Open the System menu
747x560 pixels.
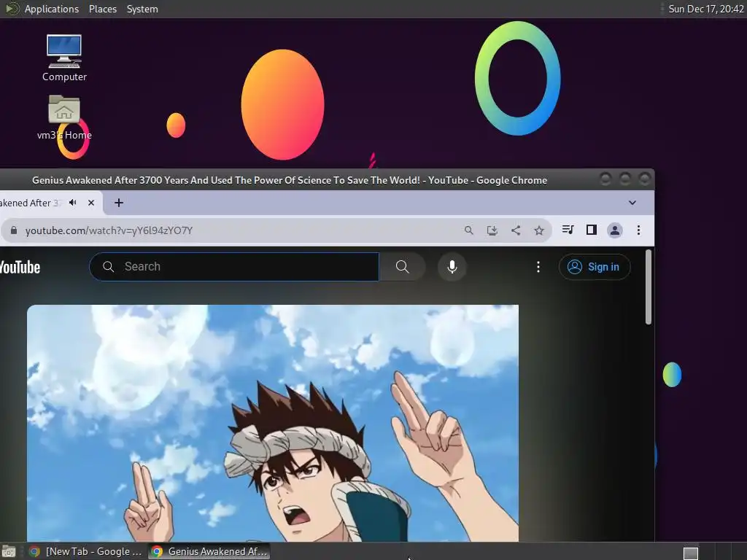142,9
